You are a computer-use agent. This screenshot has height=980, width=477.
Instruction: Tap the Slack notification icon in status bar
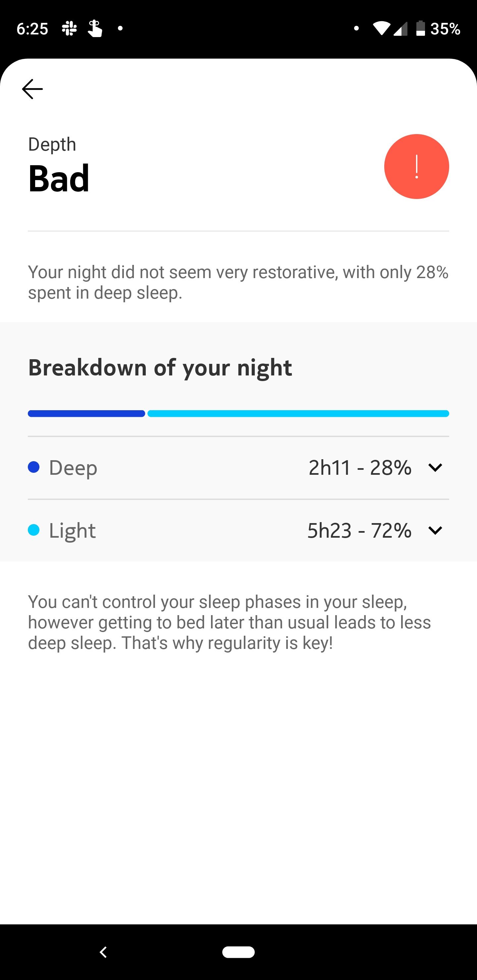(x=69, y=28)
